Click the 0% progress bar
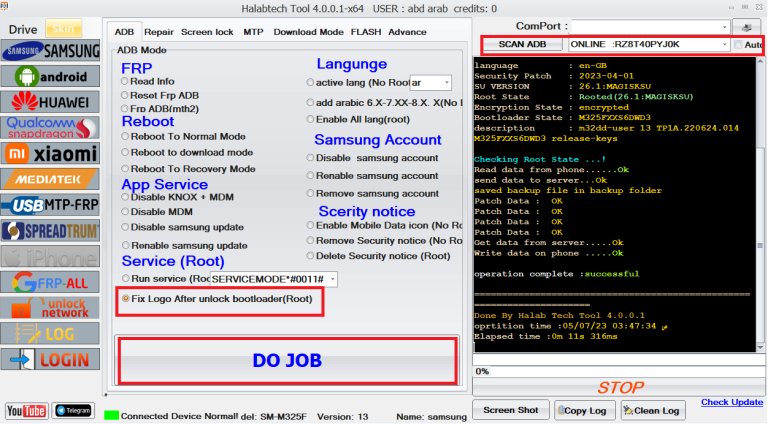 coord(619,371)
